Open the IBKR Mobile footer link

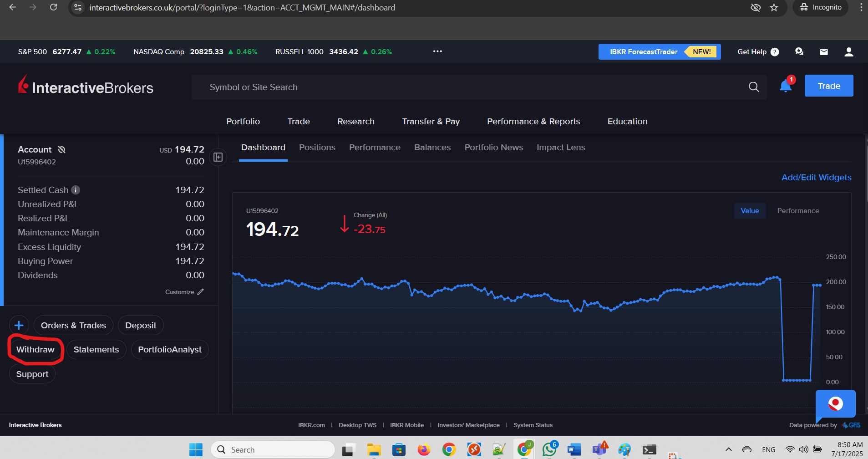click(x=407, y=425)
